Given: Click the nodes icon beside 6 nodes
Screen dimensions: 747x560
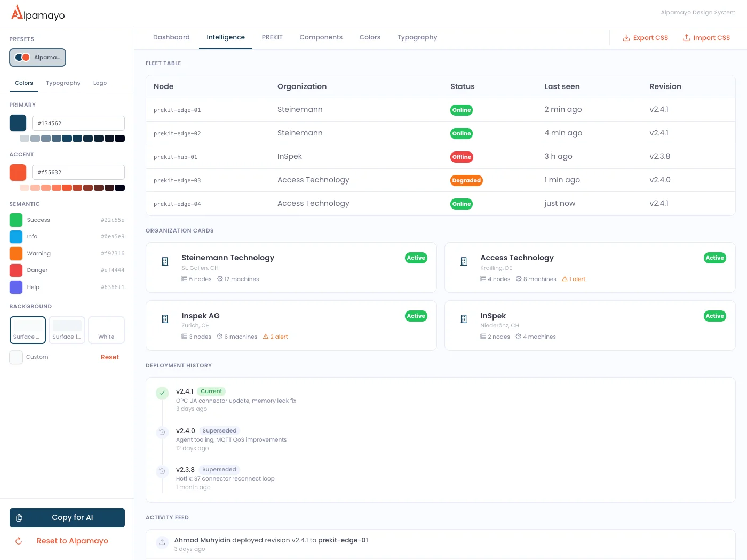Looking at the screenshot, I should 184,279.
